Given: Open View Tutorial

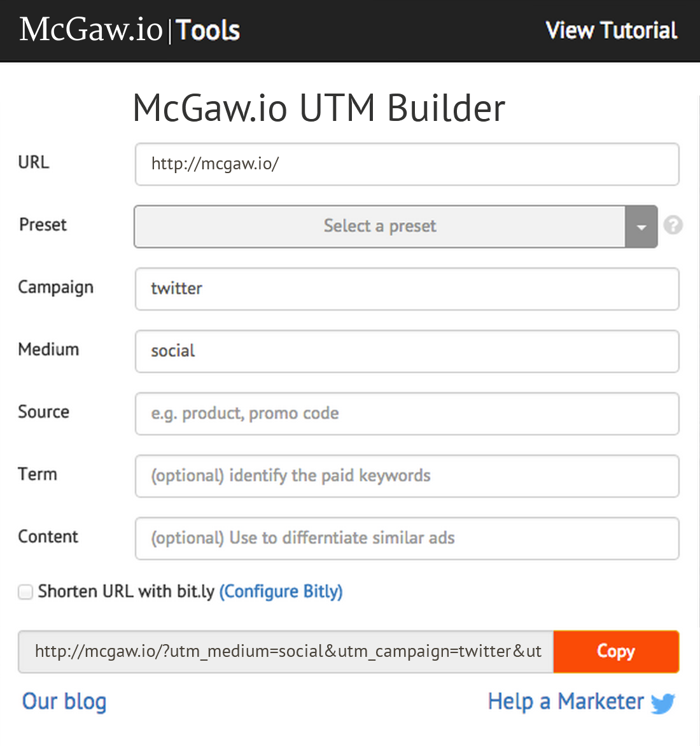Looking at the screenshot, I should coord(611,30).
